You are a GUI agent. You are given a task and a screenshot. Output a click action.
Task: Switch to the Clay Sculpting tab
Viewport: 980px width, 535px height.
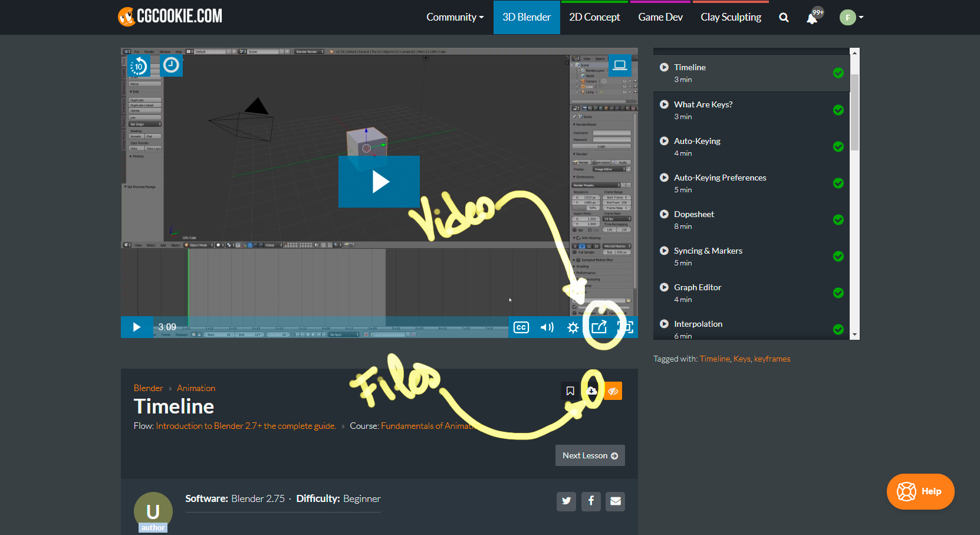[x=731, y=18]
